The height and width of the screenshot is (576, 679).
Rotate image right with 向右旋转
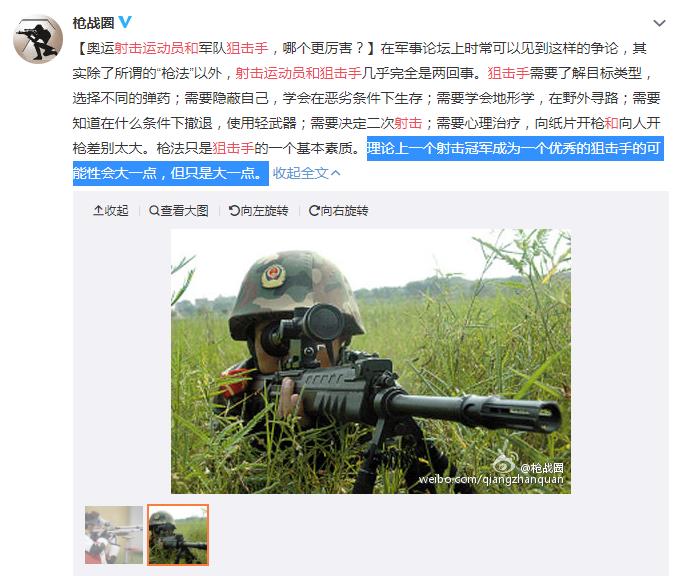(x=339, y=210)
